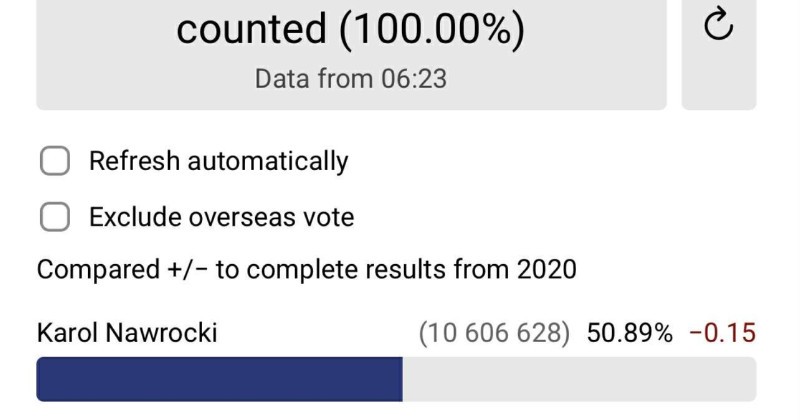Screen dimensions: 800x420
Task: Tick the Exclude overseas vote checkbox
Action: click(54, 217)
